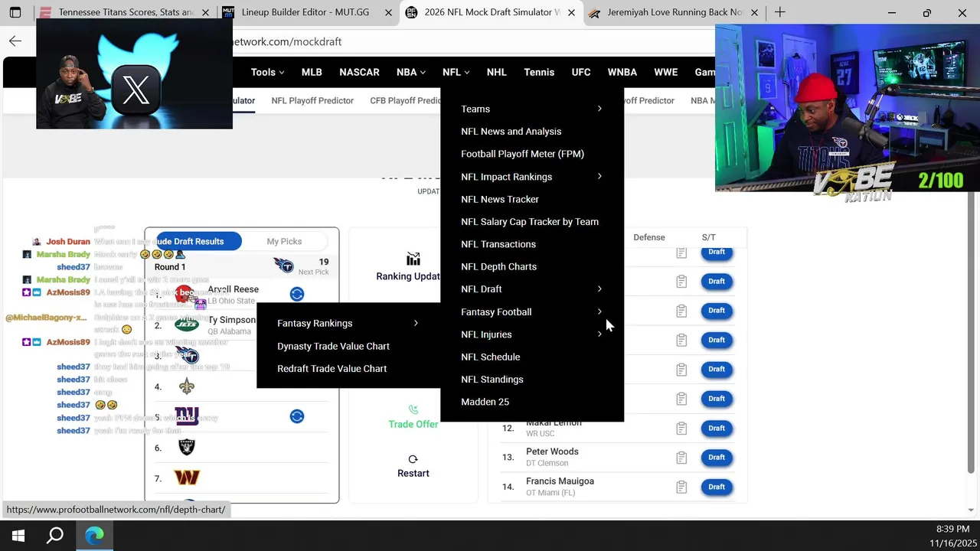
Task: Click the Ranking Update chart icon
Action: [x=413, y=259]
